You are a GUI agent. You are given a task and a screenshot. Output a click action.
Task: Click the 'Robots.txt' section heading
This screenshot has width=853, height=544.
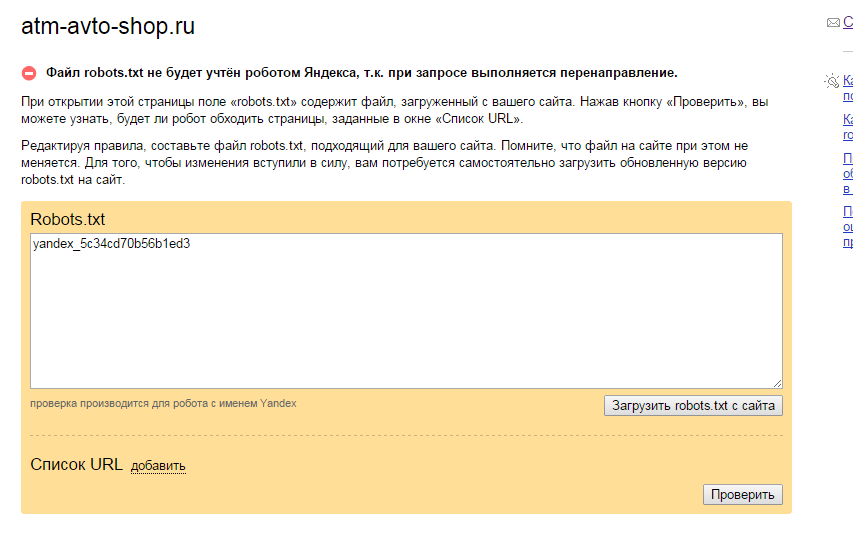point(68,219)
